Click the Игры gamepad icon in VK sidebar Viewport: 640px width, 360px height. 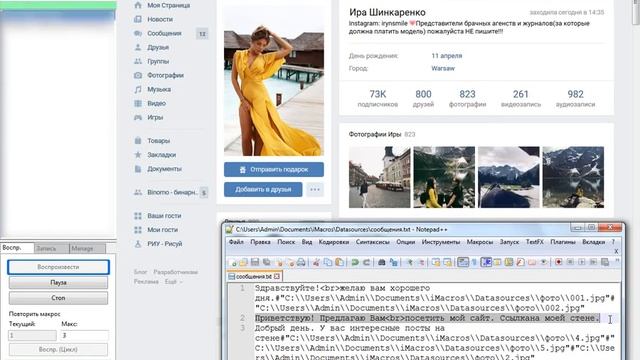pos(138,118)
